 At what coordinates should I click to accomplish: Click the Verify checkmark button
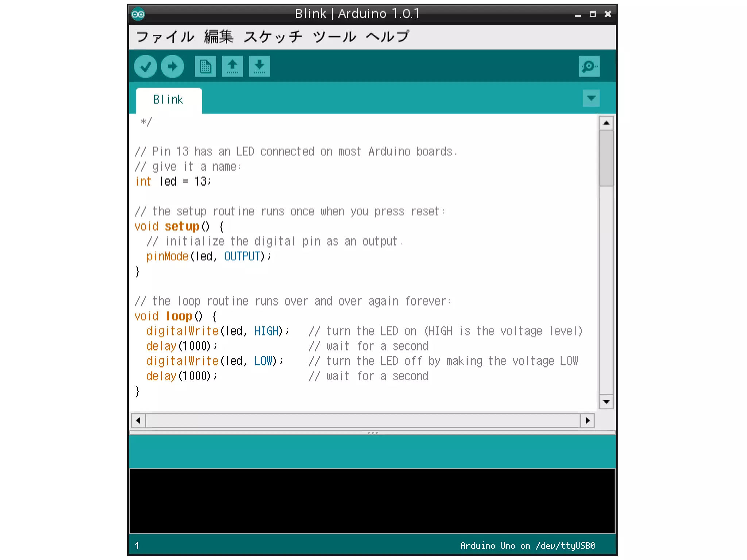146,66
